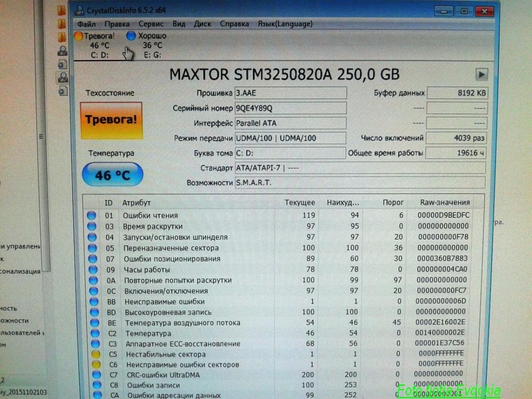This screenshot has width=532, height=399.
Task: Click the 46 °C temperature indicator
Action: [x=113, y=175]
